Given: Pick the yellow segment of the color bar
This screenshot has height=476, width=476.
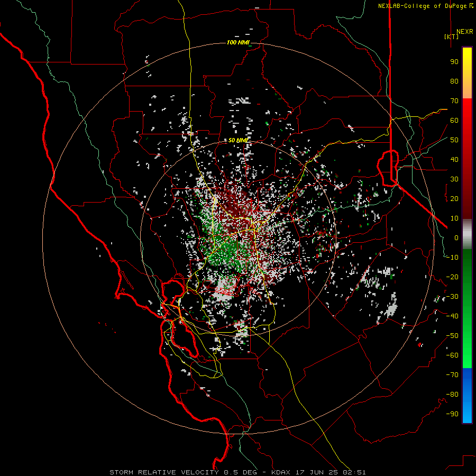Looking at the screenshot, I should pos(467,73).
